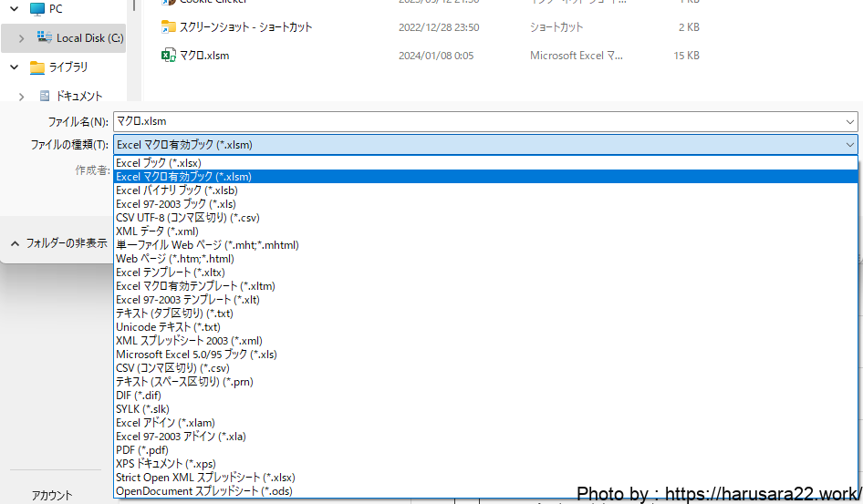The image size is (863, 504).
Task: Expand the ドキュメント tree node
Action: tap(21, 96)
